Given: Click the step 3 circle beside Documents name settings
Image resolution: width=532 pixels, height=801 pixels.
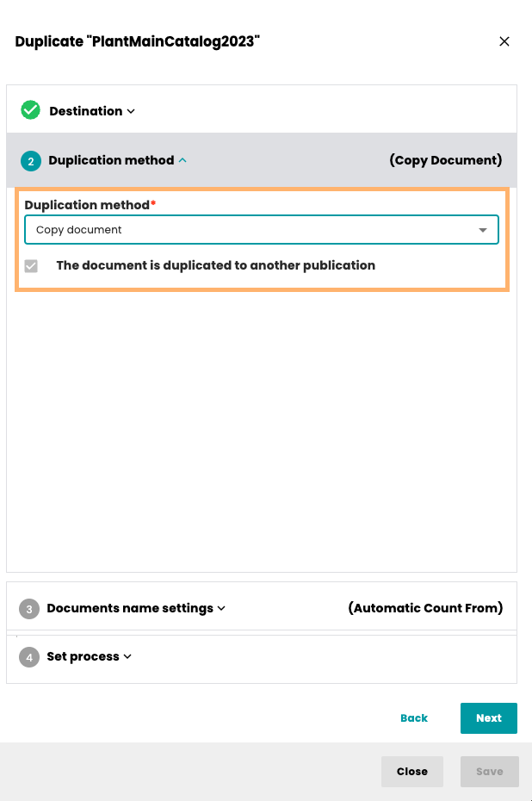Looking at the screenshot, I should click(x=28, y=607).
